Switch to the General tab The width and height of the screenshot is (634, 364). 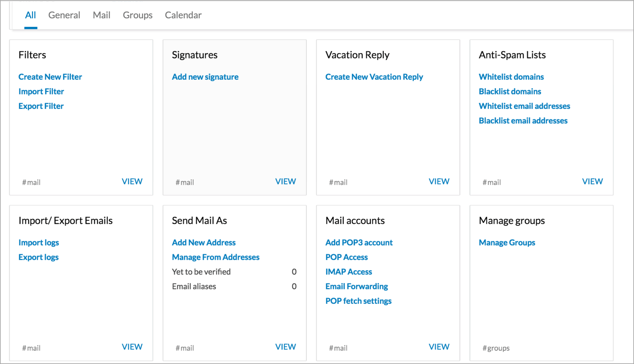64,15
